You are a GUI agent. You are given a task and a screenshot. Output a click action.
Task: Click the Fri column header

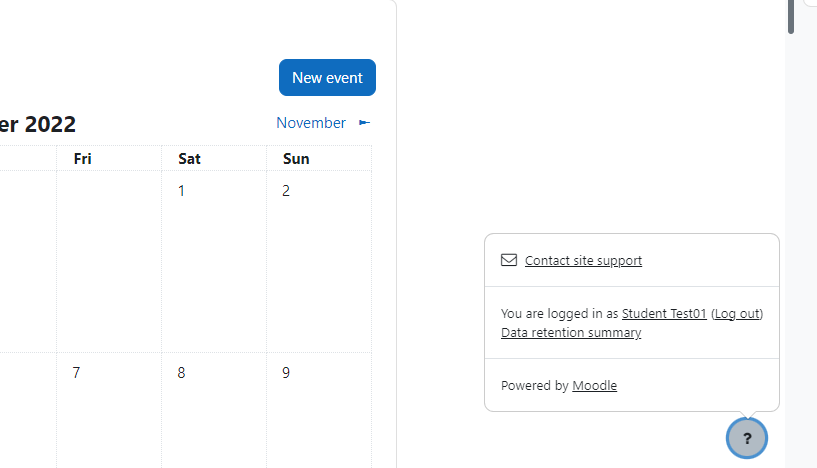pos(83,158)
